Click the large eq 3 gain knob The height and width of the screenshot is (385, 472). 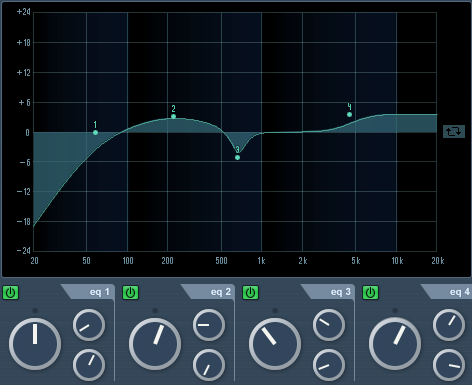[275, 344]
